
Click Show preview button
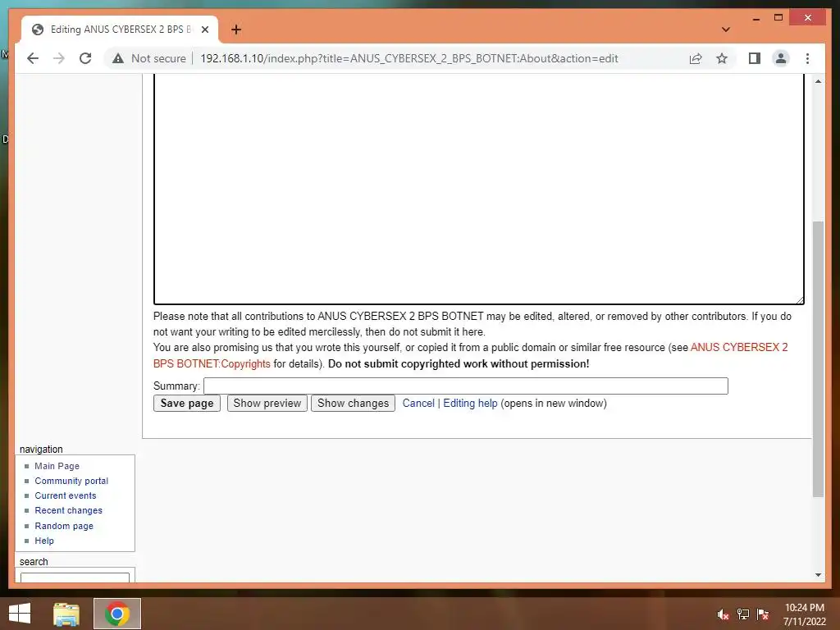[x=267, y=403]
